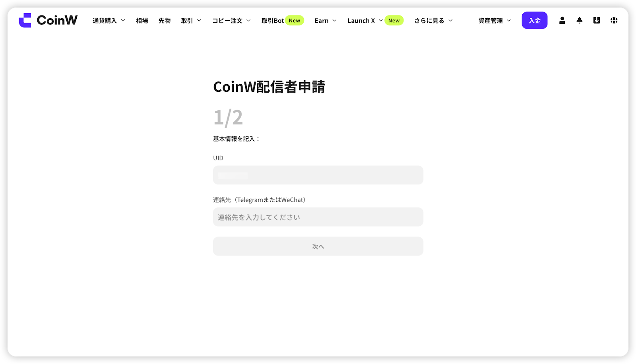Expand the 資産管理 dropdown menu
The width and height of the screenshot is (636, 364).
click(494, 21)
